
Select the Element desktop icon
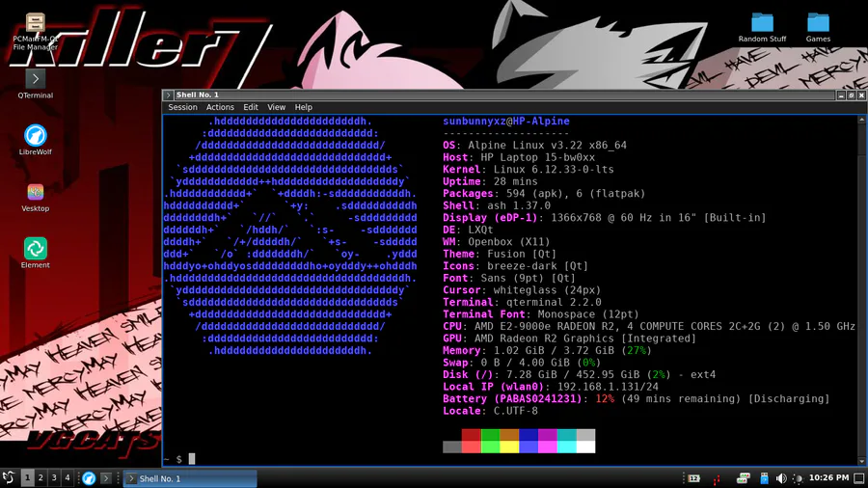tap(35, 254)
